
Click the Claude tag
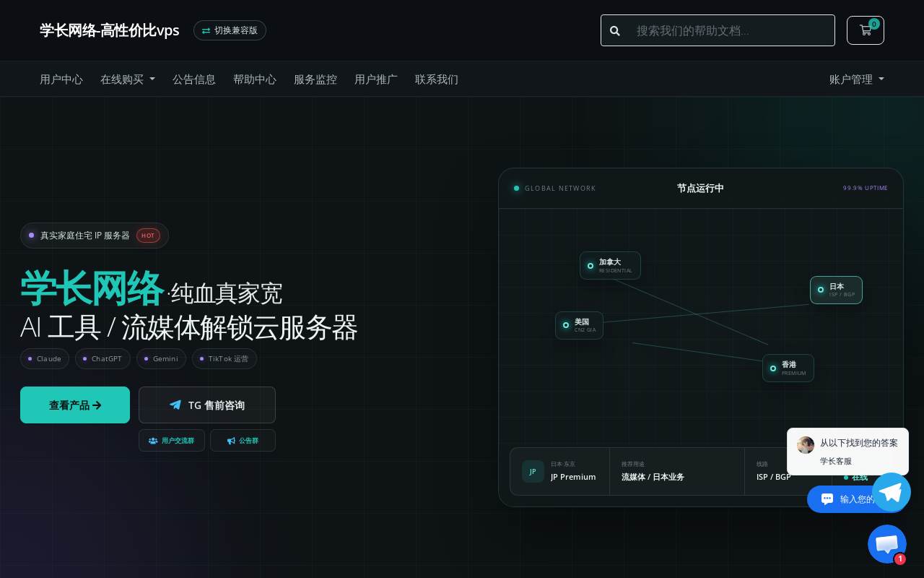click(45, 359)
